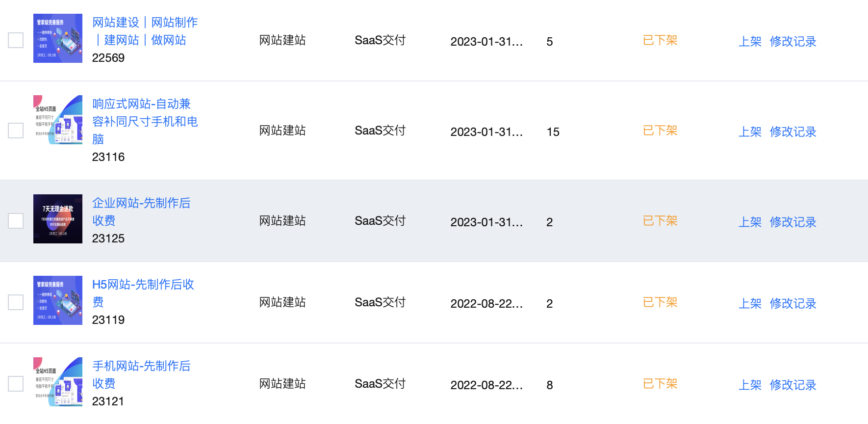The image size is (868, 424).
Task: Mark the checkbox for product 23121
Action: click(x=16, y=384)
